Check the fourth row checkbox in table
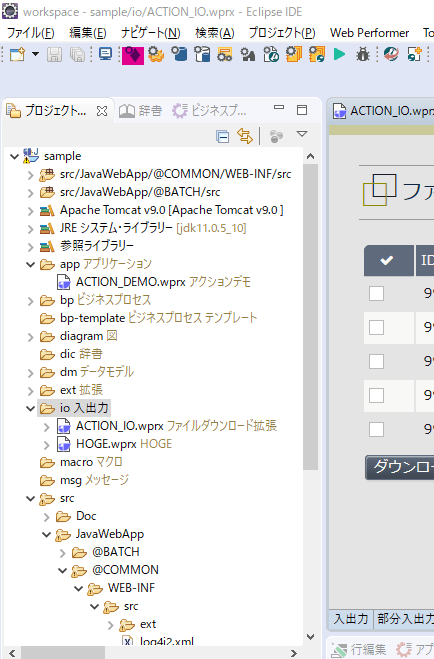 point(376,395)
